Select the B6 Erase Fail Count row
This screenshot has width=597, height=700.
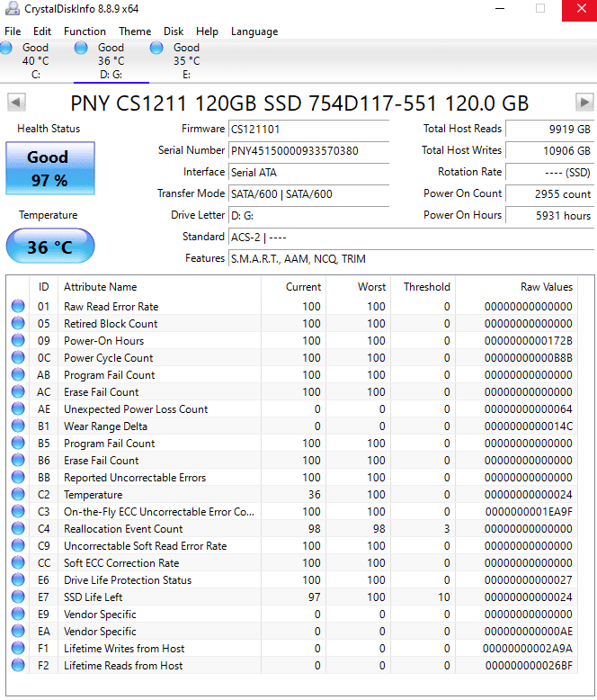click(292, 461)
